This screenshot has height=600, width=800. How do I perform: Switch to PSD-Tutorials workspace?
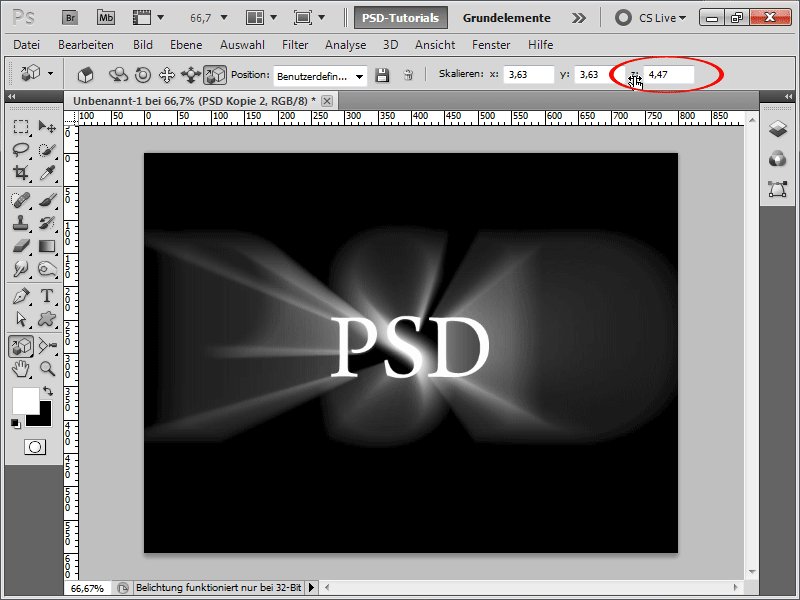(401, 18)
